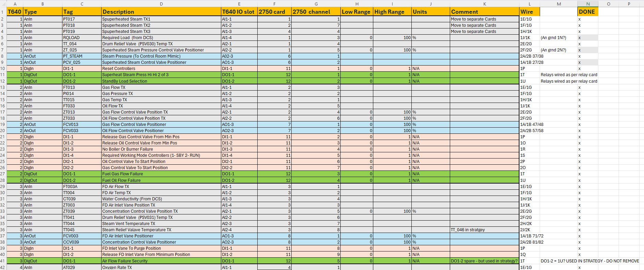This screenshot has height=270, width=644.
Task: Select the Comment header cell
Action: click(484, 12)
